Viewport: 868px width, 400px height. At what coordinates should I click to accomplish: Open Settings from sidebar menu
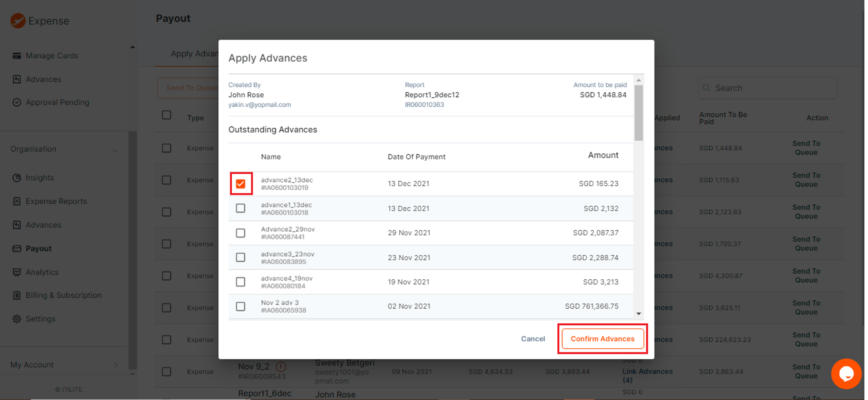(40, 319)
